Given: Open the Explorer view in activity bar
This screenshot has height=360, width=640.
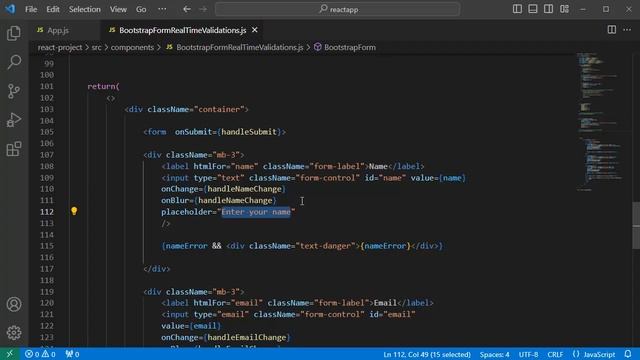Looking at the screenshot, I should point(14,33).
